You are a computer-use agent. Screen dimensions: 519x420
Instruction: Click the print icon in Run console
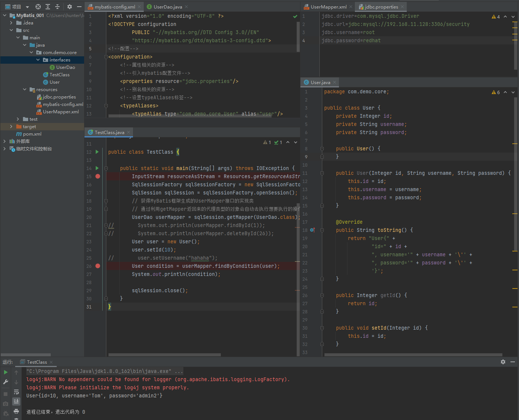click(x=16, y=411)
